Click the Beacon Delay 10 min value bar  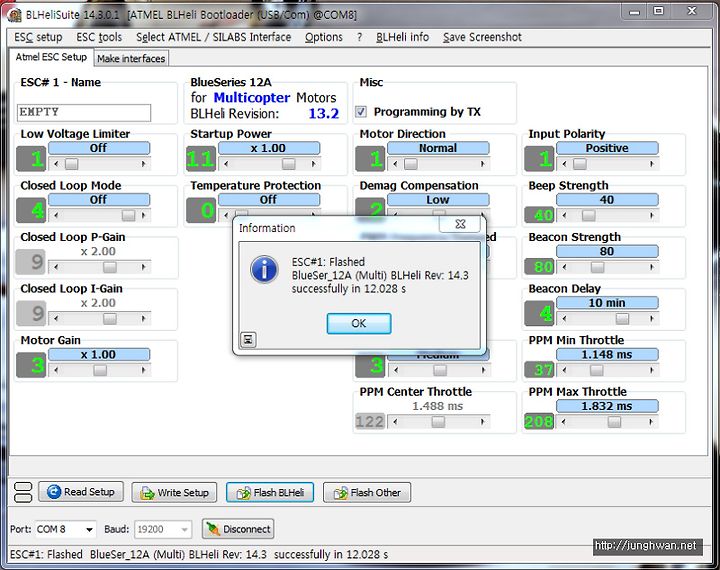pyautogui.click(x=607, y=303)
